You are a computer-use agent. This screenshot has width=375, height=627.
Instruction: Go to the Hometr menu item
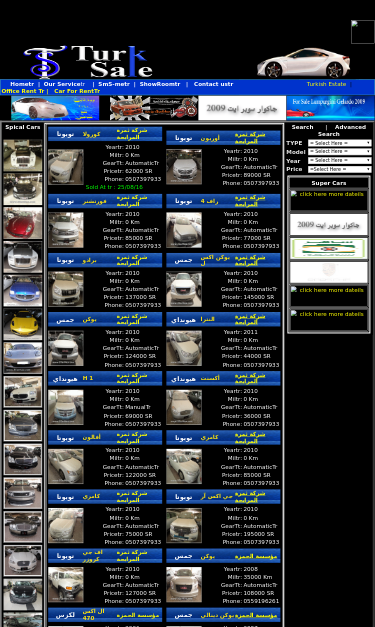[22, 84]
